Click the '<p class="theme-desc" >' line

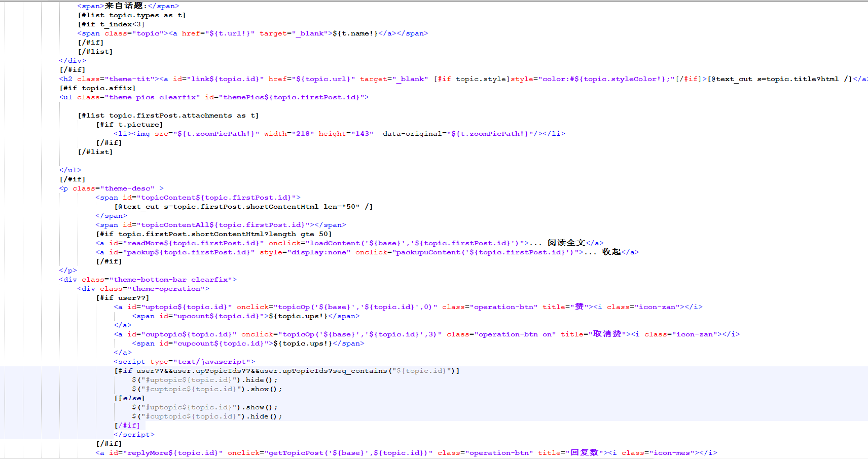point(112,188)
